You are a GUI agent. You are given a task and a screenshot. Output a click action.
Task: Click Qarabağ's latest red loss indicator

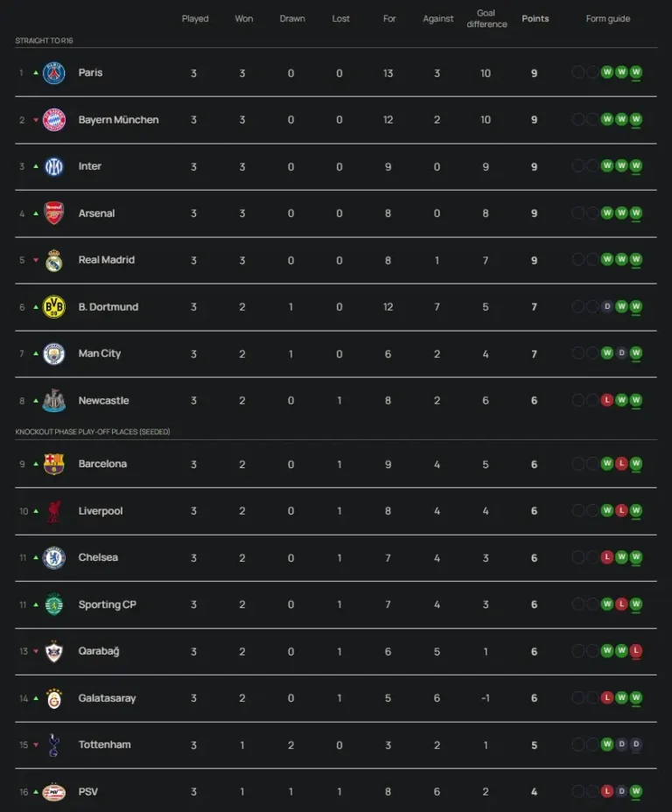point(636,651)
